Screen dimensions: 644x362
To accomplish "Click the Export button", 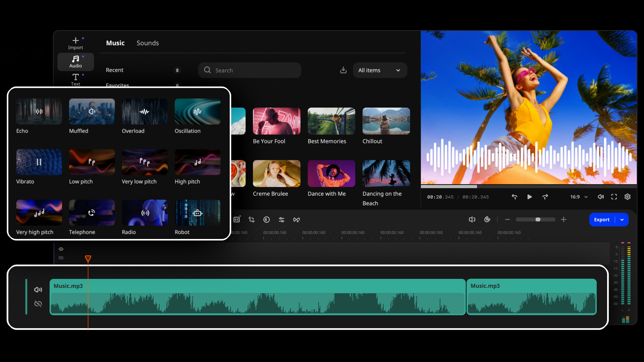I will pos(602,220).
